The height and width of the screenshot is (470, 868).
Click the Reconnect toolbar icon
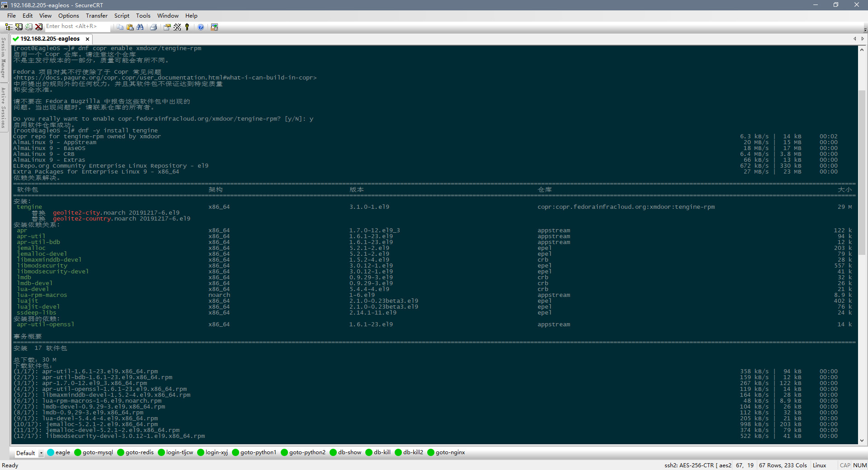point(29,27)
